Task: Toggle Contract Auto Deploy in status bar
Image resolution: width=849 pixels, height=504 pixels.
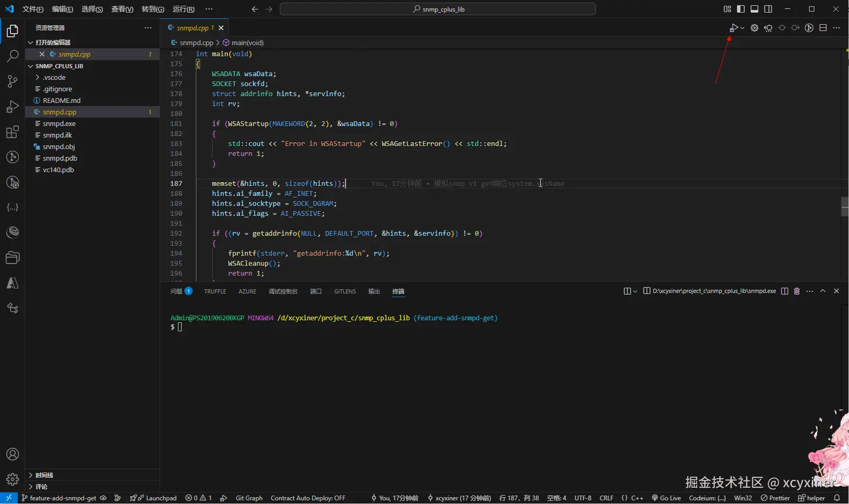Action: click(x=308, y=498)
